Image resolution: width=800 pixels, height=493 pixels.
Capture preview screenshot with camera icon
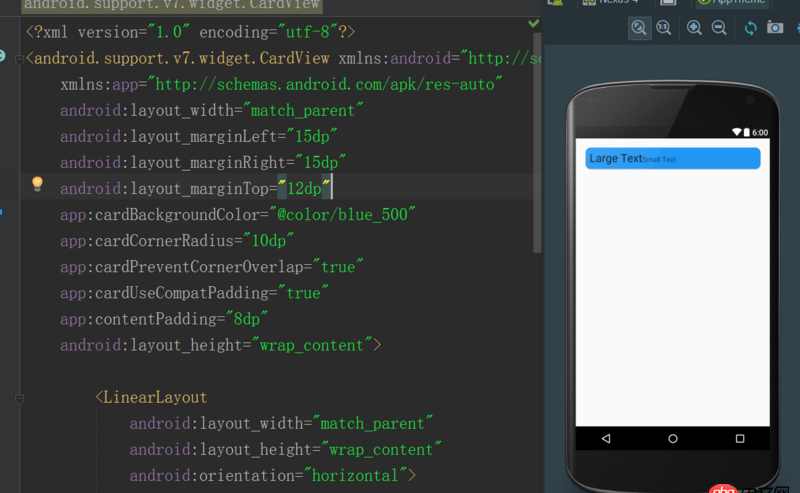tap(775, 28)
